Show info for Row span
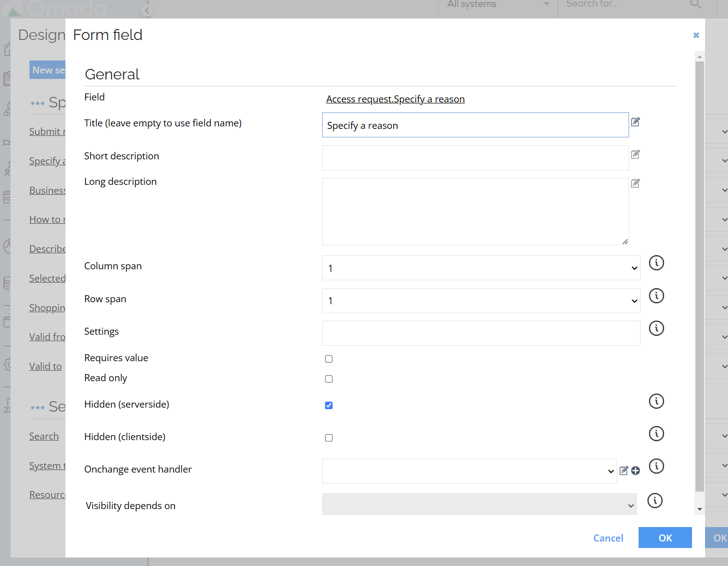Viewport: 728px width, 566px height. tap(657, 296)
